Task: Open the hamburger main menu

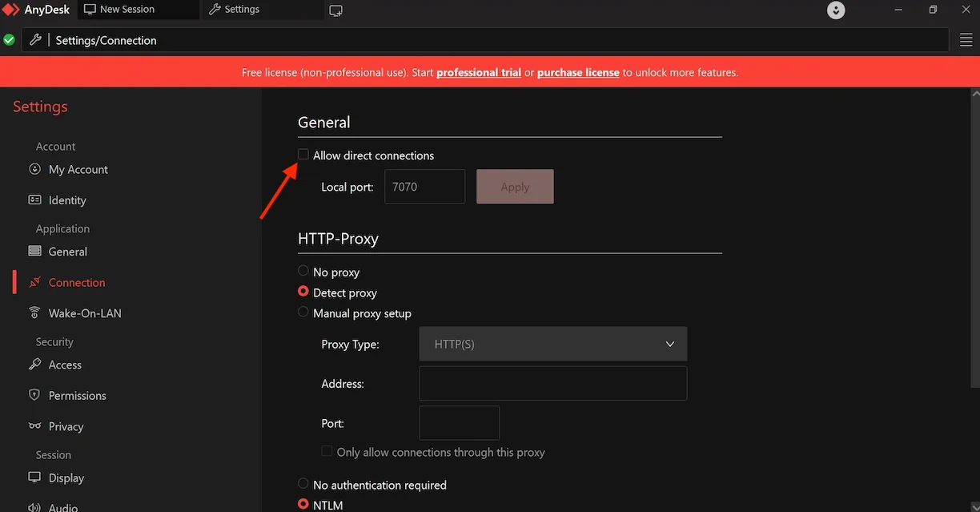Action: click(x=966, y=40)
